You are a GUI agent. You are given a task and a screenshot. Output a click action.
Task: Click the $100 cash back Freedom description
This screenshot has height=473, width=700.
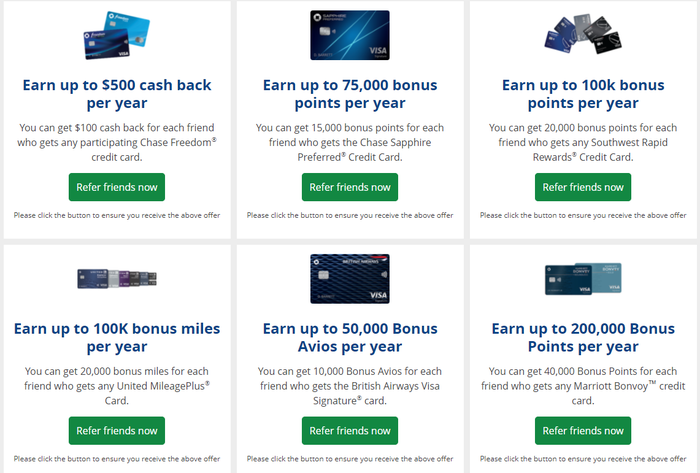(x=117, y=142)
